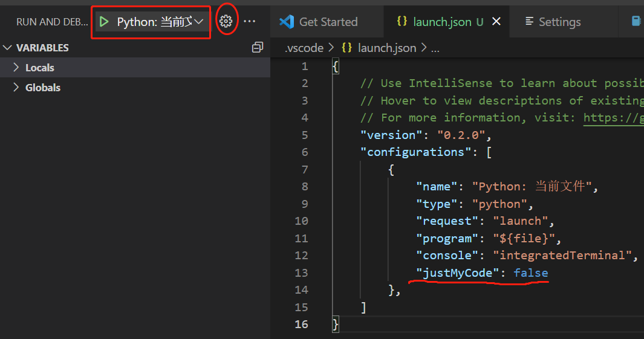The image size is (644, 339).
Task: Select the partially visible tab icon at far right
Action: [636, 22]
